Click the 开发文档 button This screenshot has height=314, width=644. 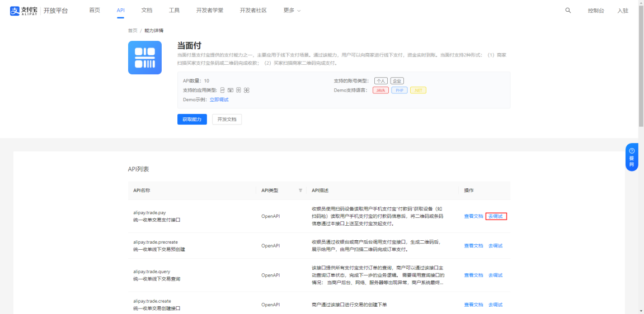(x=227, y=120)
